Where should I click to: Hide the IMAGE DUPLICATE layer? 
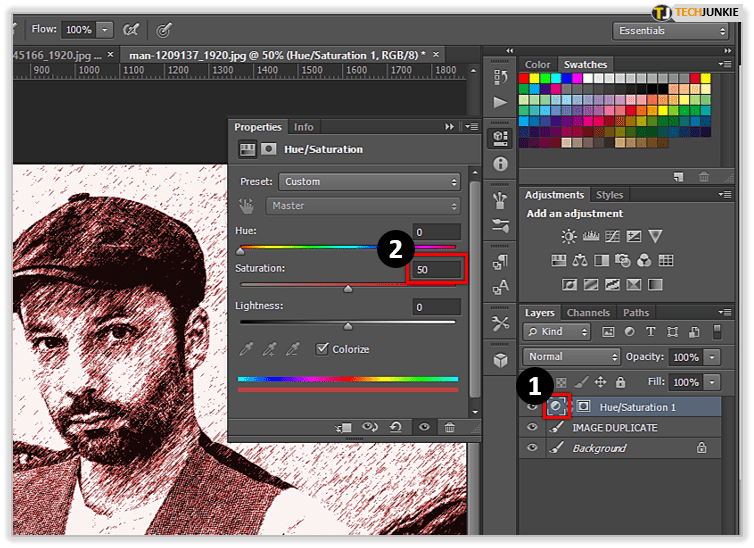tap(532, 428)
